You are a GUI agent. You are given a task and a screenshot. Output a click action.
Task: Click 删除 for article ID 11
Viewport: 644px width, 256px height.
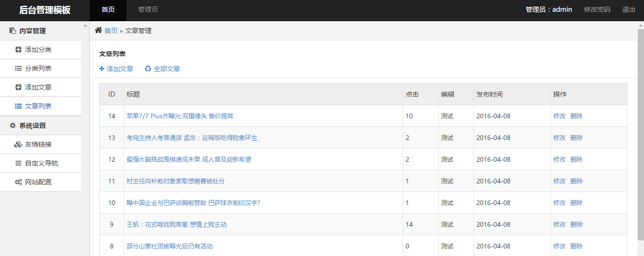click(576, 181)
